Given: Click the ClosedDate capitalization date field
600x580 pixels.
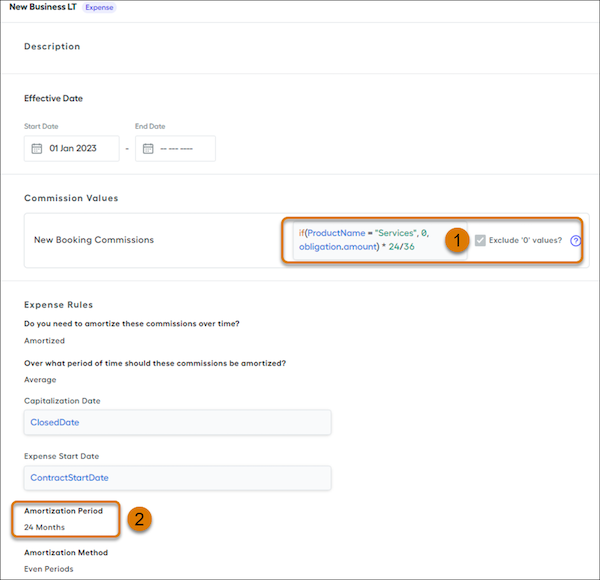Looking at the screenshot, I should (x=178, y=422).
